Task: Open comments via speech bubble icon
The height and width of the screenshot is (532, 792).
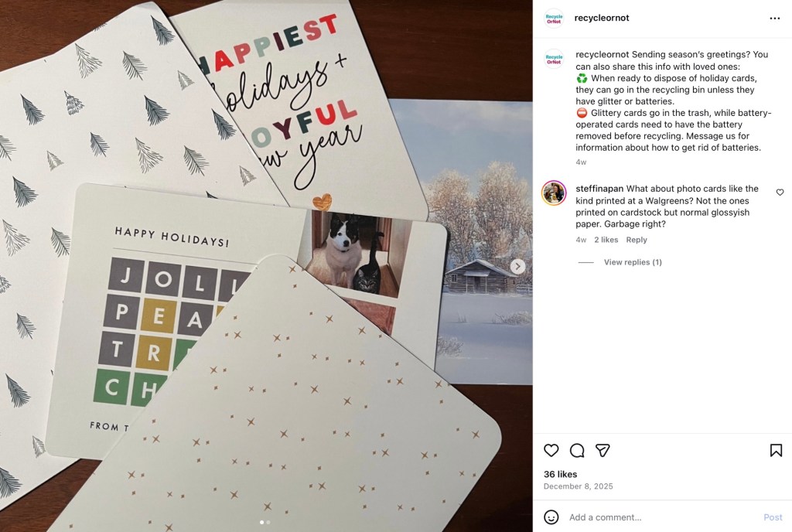Action: pyautogui.click(x=577, y=450)
